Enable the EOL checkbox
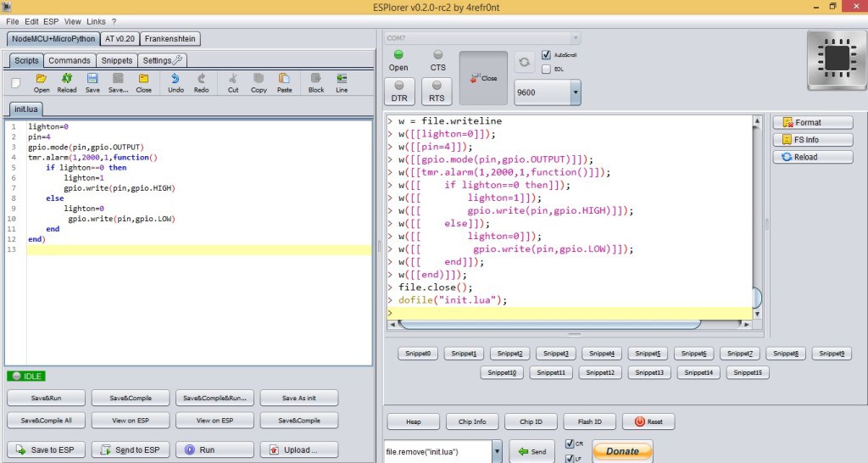The width and height of the screenshot is (868, 463). click(547, 69)
